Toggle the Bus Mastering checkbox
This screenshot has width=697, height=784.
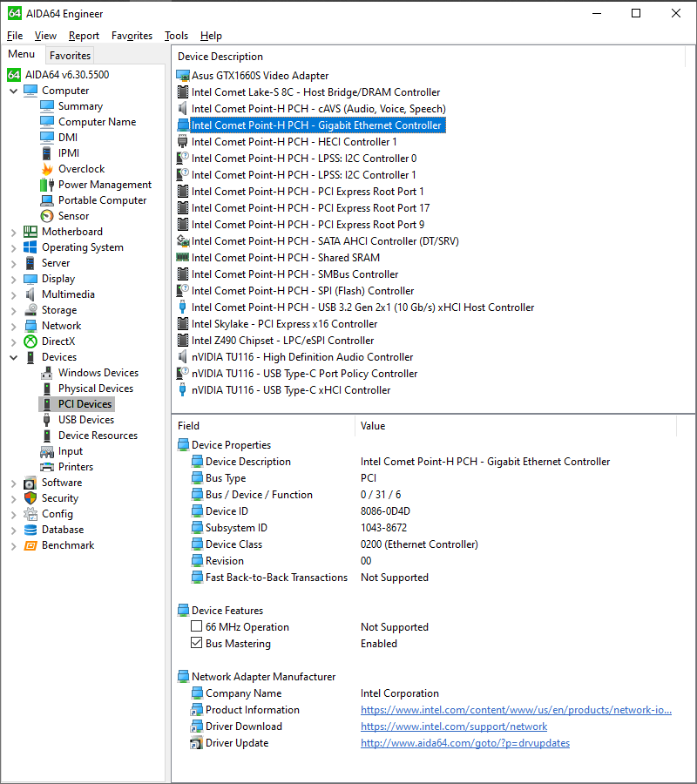pos(197,643)
